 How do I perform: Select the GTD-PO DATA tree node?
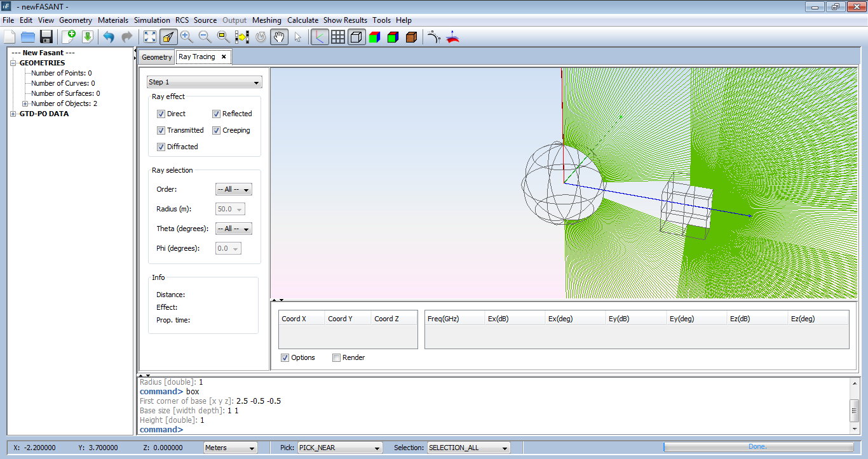[44, 114]
